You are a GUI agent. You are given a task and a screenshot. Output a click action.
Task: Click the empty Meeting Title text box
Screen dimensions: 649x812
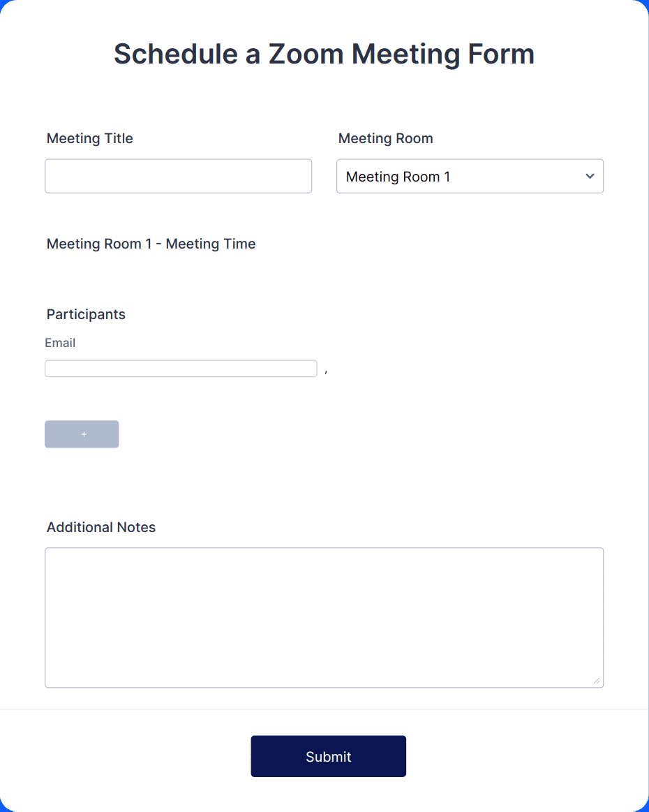pos(178,176)
